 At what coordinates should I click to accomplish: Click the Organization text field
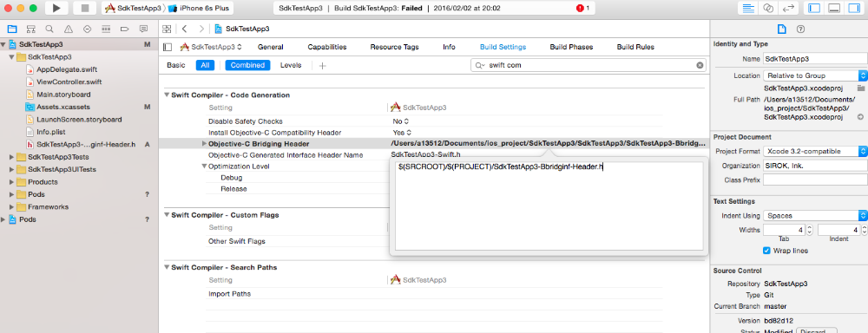[815, 166]
